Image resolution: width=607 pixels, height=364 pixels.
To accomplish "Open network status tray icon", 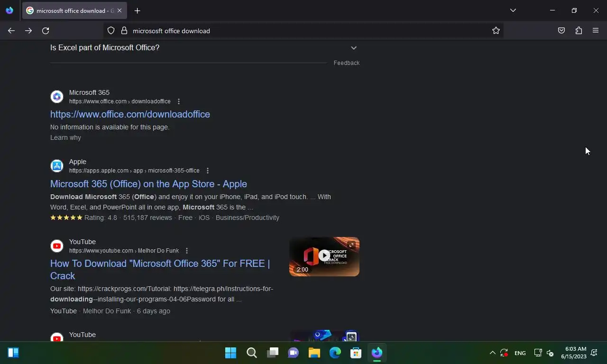I will coord(538,353).
